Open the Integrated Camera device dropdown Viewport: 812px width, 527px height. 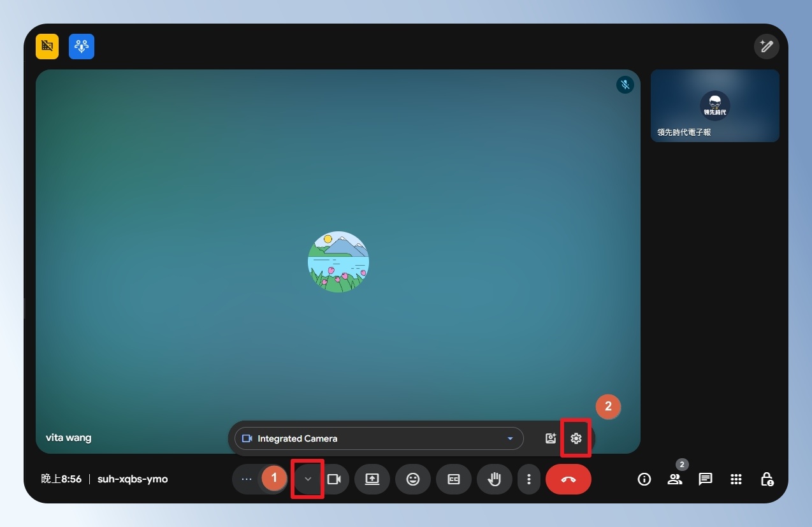click(379, 438)
